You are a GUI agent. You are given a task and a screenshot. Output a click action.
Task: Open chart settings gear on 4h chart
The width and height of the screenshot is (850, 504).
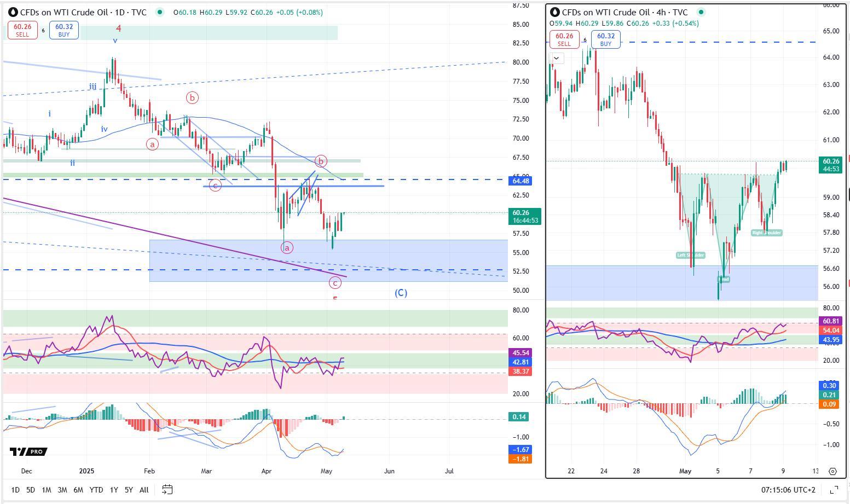pos(832,471)
